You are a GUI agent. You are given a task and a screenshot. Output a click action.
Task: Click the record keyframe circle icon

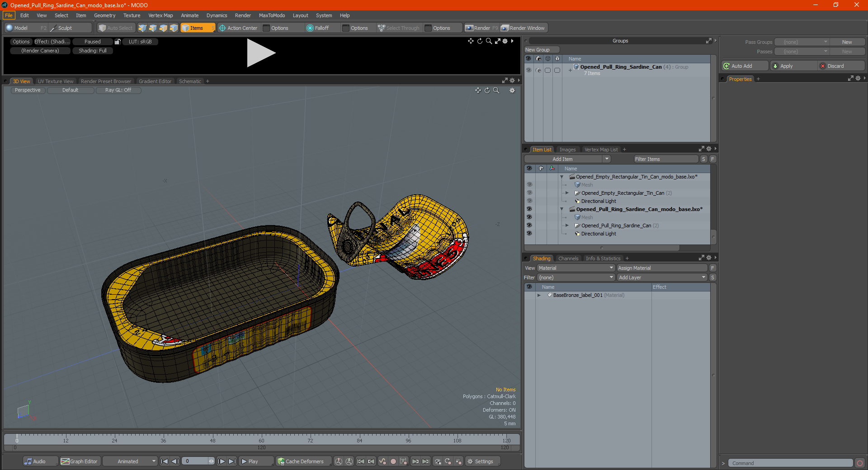393,461
